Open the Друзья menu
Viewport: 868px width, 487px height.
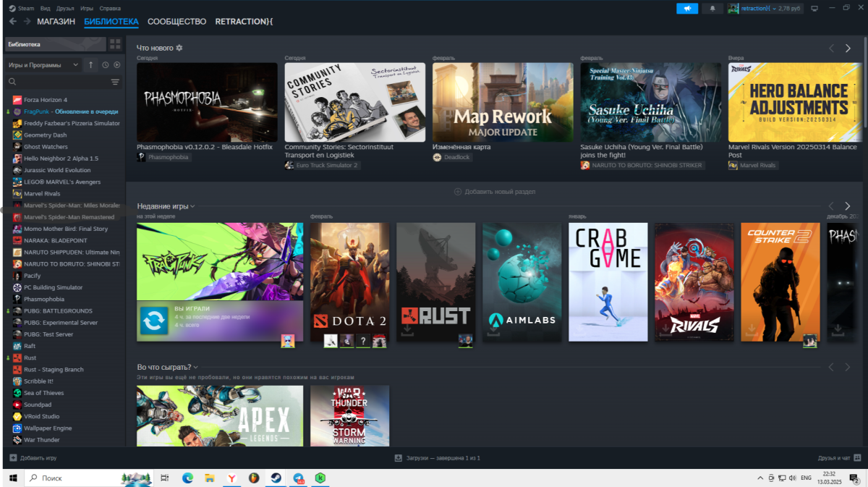(x=65, y=8)
